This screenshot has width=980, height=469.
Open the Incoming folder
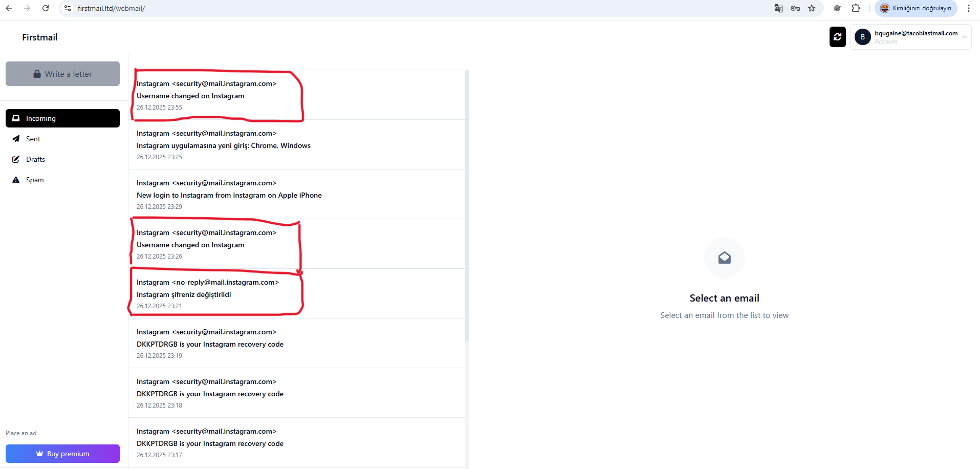pos(62,118)
